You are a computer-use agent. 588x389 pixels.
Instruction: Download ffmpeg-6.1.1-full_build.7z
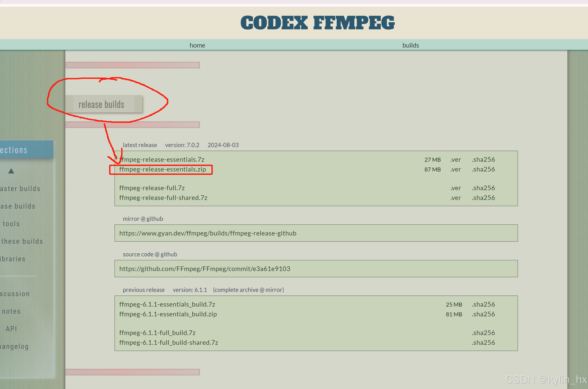(157, 333)
